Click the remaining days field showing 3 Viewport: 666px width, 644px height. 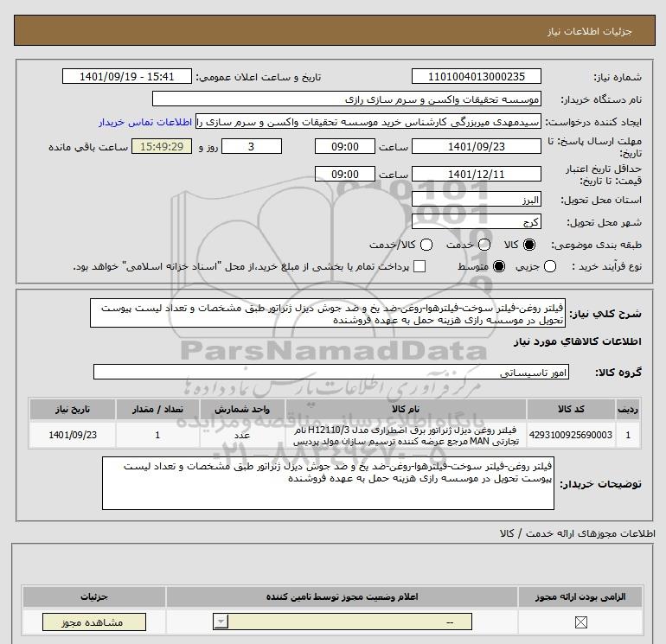pos(252,146)
